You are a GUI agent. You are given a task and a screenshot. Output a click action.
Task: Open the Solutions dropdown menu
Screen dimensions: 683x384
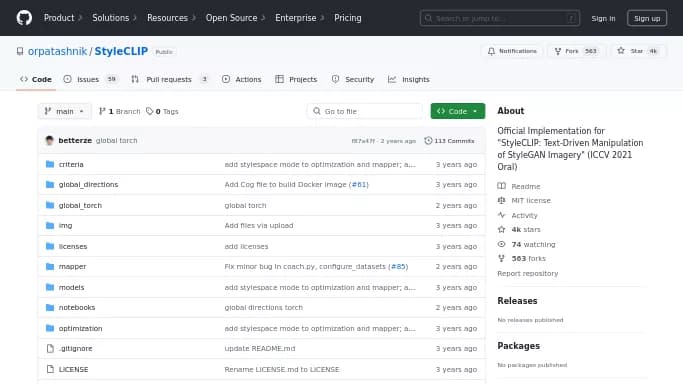pos(114,18)
